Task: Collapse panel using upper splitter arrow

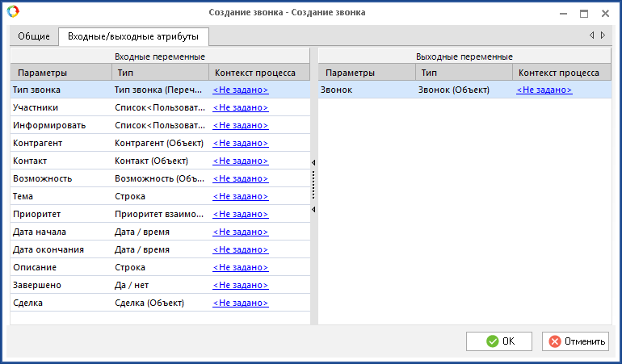Action: (x=313, y=163)
